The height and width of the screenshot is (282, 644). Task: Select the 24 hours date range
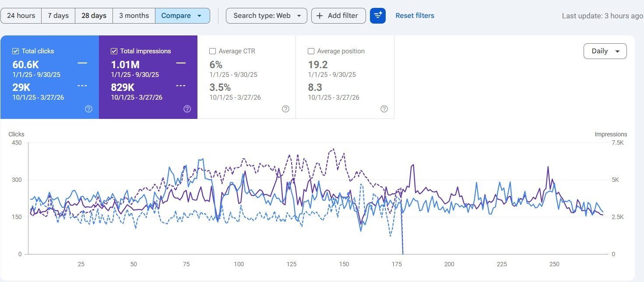point(21,16)
